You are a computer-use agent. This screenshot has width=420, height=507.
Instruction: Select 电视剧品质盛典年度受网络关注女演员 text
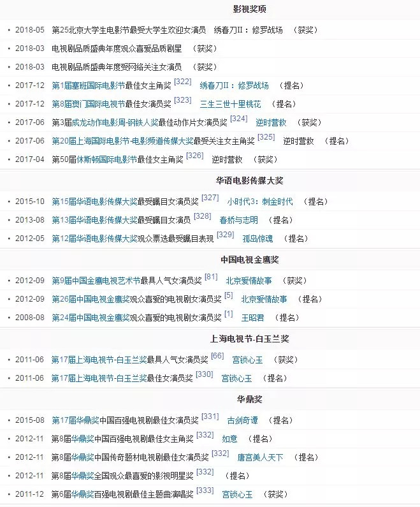pos(117,67)
